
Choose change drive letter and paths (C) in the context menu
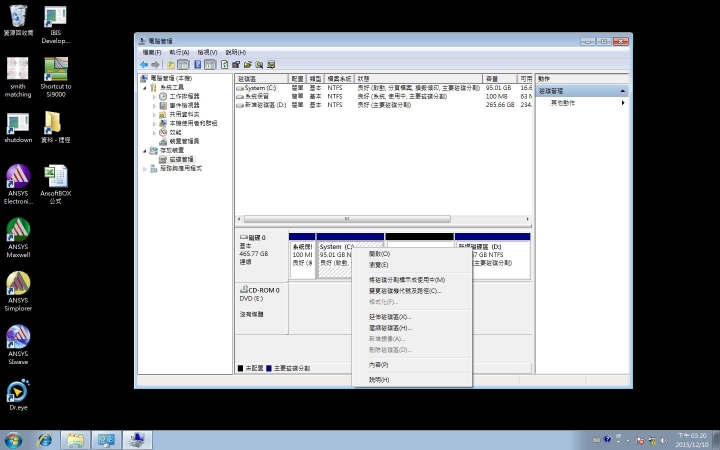412,291
